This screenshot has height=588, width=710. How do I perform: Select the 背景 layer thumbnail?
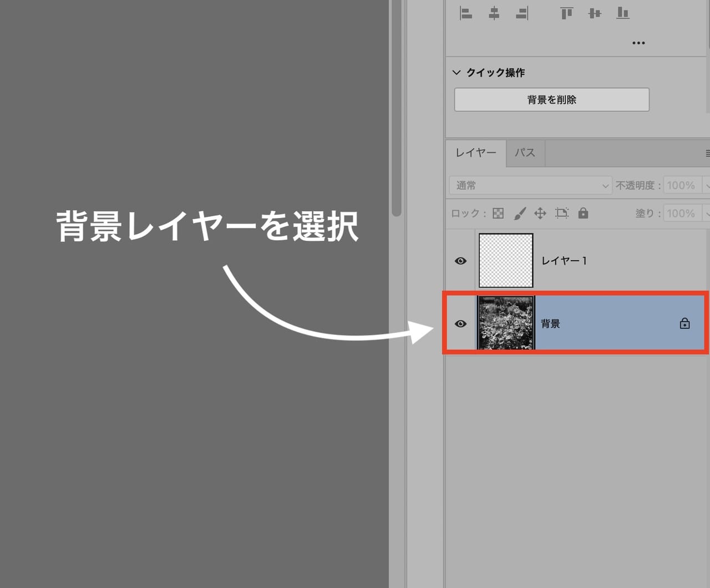(506, 323)
